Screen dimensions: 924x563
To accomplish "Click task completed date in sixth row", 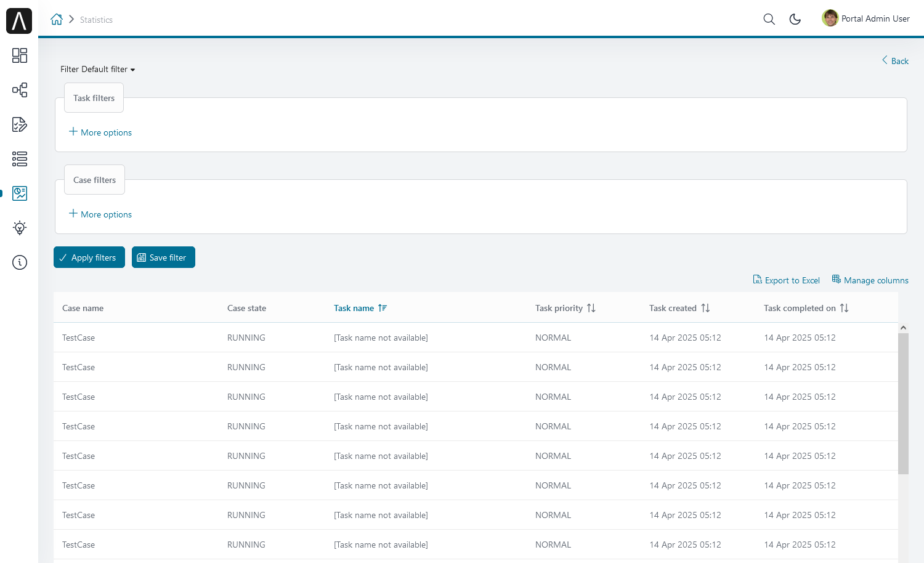I will pos(800,485).
